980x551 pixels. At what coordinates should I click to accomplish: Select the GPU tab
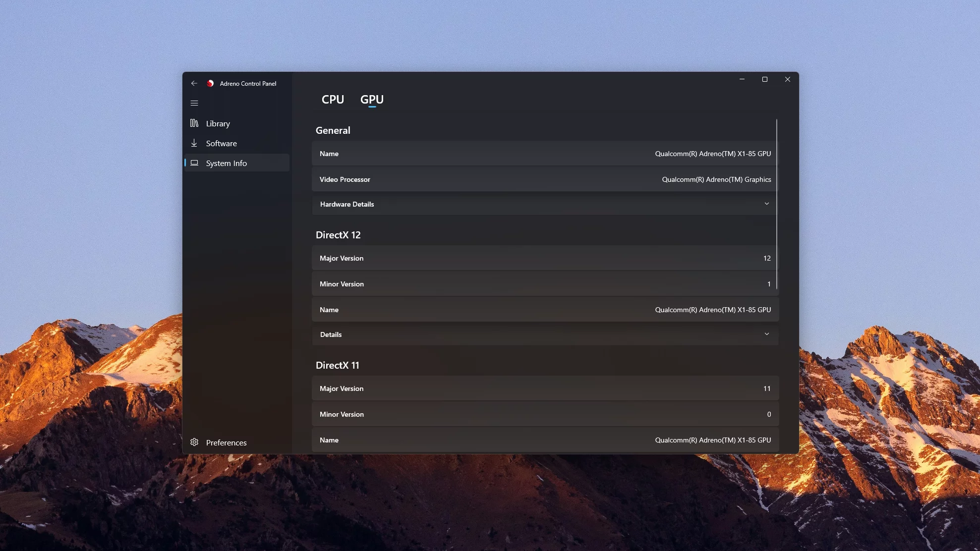point(372,100)
